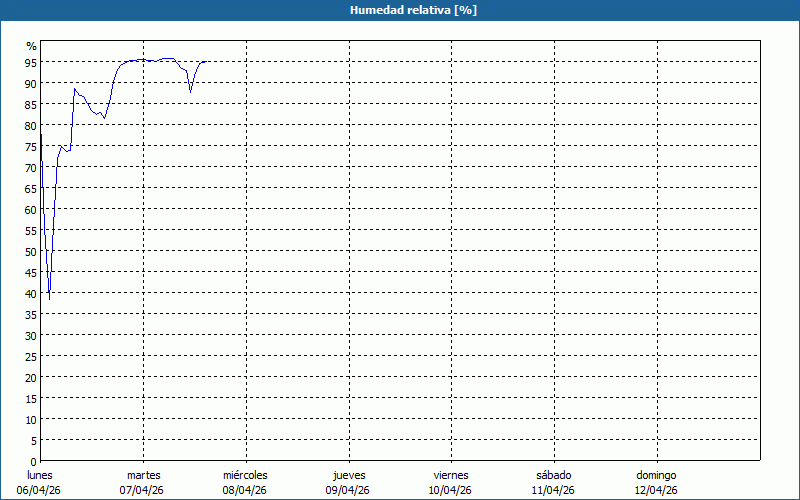Click the "Humedad relativa [%]" chart title
The image size is (800, 500).
[x=399, y=10]
